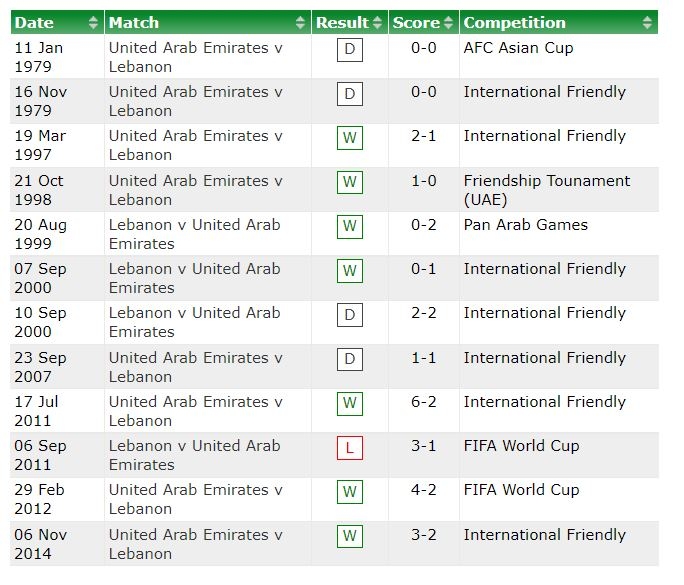Click the W badge for 06 Nov 2014
684x585 pixels.
tap(350, 536)
